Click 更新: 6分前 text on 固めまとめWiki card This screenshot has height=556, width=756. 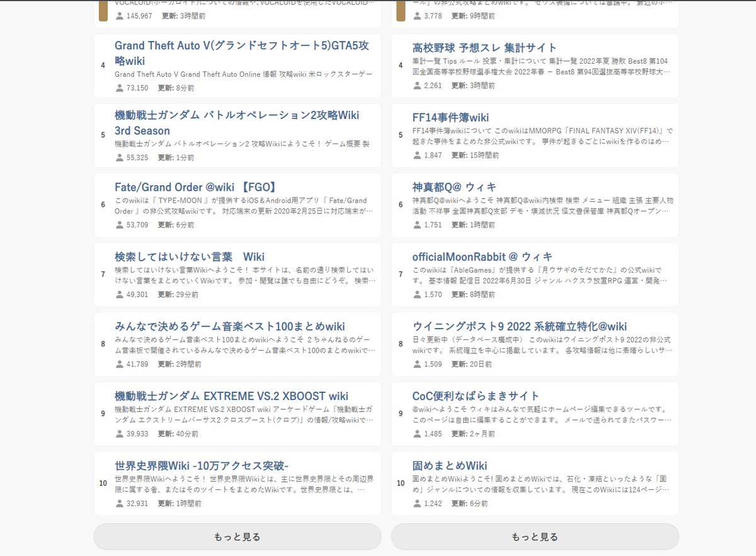coord(469,504)
